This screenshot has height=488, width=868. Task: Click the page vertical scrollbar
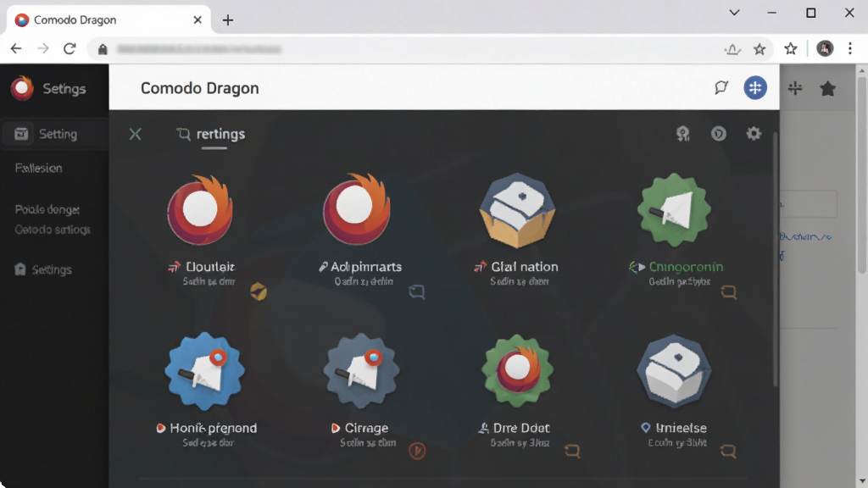861,175
